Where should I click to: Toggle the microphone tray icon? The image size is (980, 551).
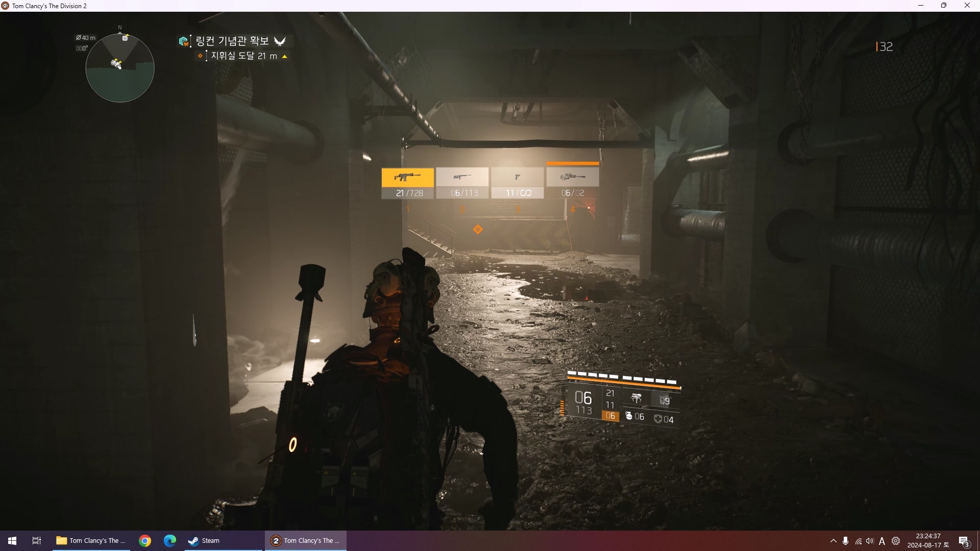(846, 541)
